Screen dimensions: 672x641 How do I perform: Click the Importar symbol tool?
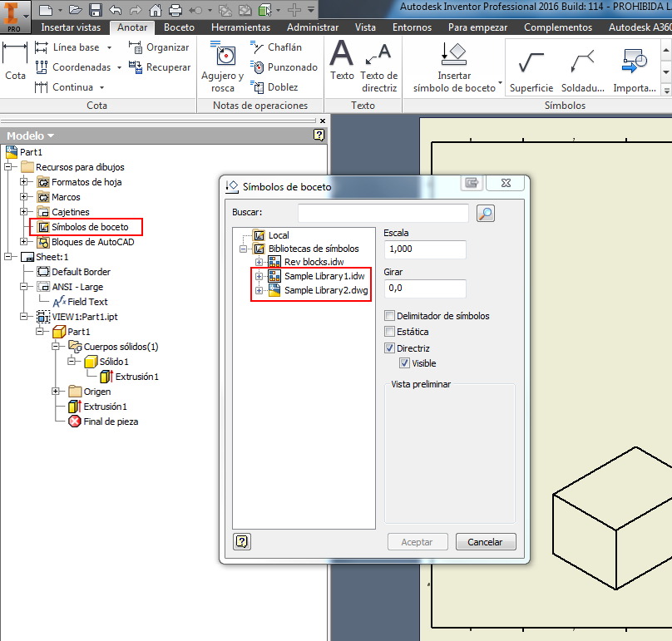pyautogui.click(x=635, y=69)
